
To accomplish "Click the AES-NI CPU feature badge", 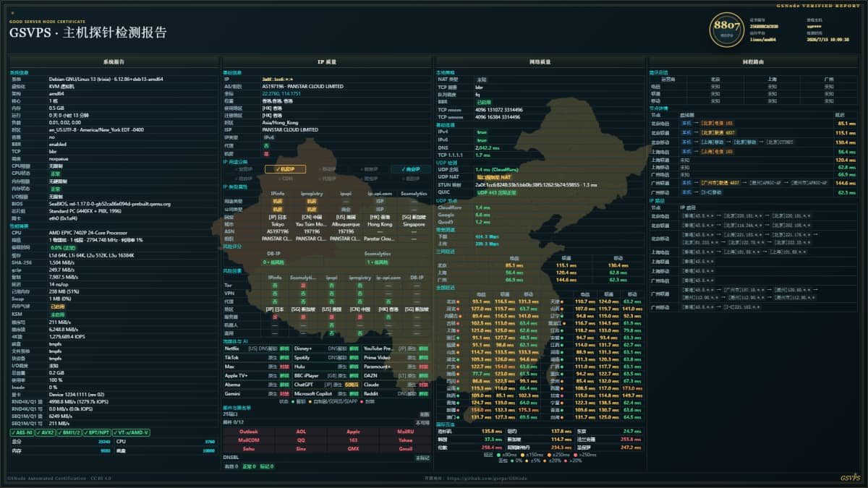I will [x=23, y=432].
